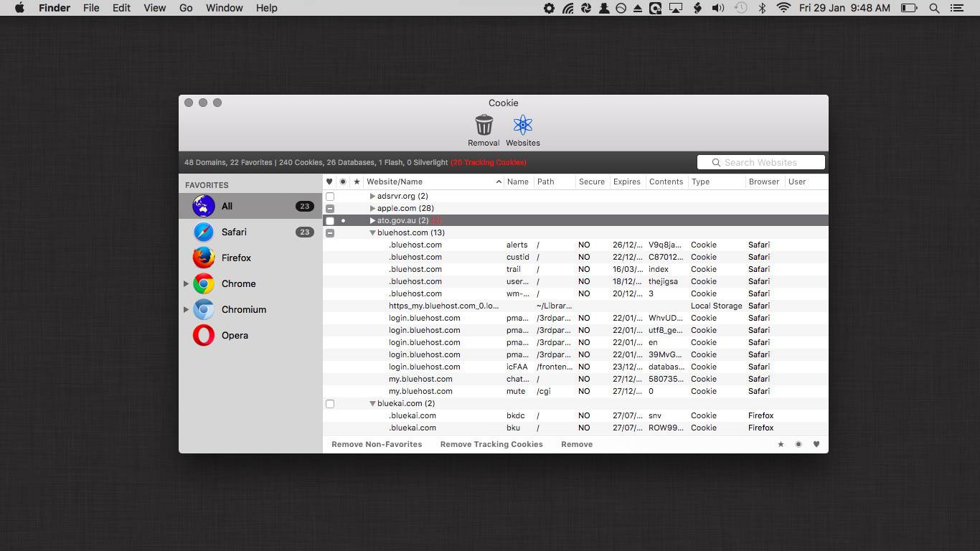Viewport: 980px width, 551px height.
Task: Expand the ato.gov.au domain row
Action: coord(372,220)
